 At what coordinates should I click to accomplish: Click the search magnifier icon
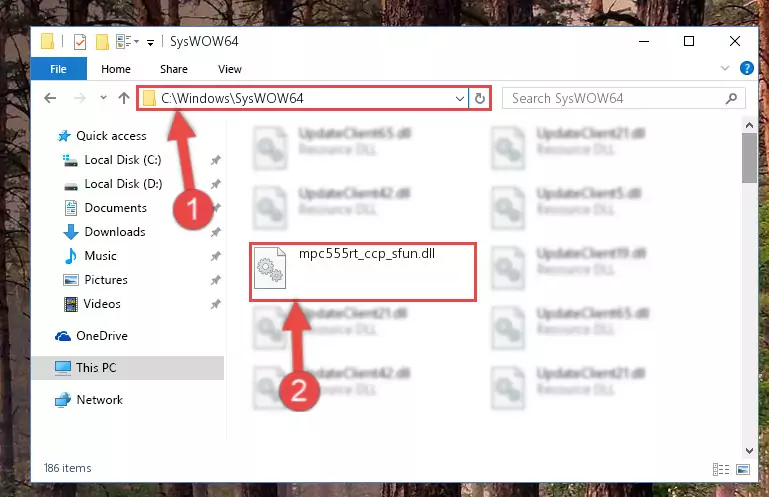(x=731, y=99)
